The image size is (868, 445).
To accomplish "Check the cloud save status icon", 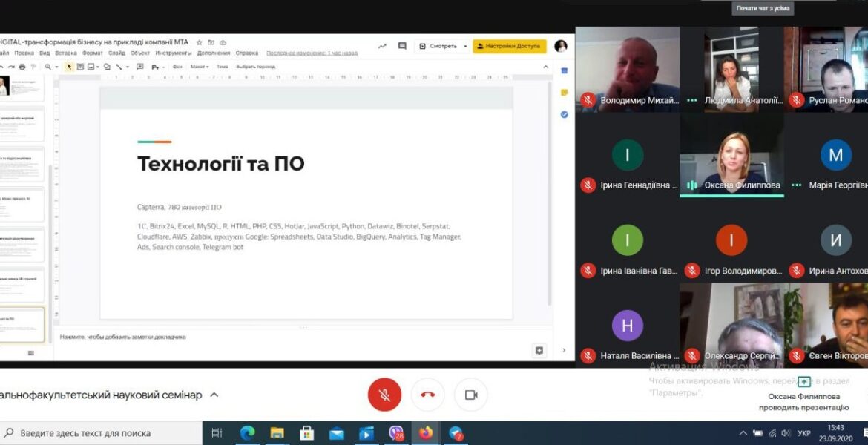I will pyautogui.click(x=223, y=42).
